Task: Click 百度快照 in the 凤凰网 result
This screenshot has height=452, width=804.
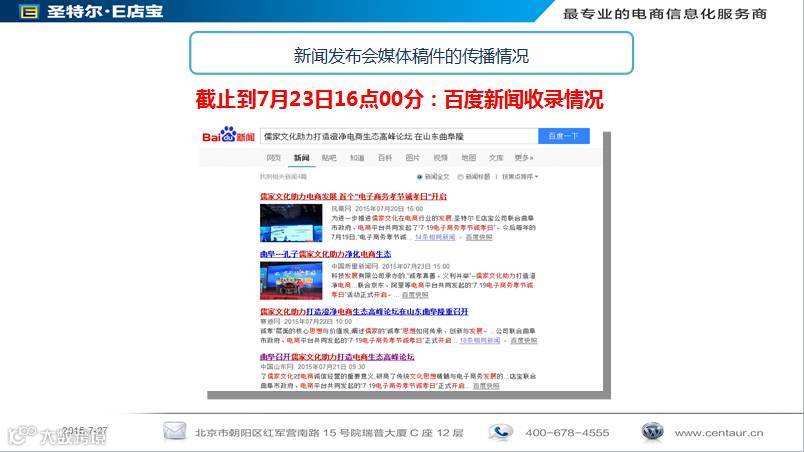Action: [x=478, y=237]
